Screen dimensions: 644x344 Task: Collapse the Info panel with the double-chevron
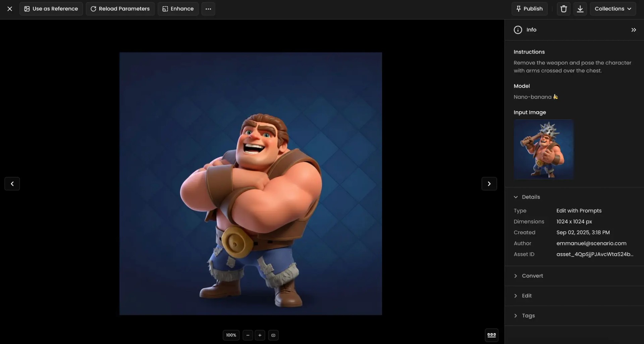[634, 30]
